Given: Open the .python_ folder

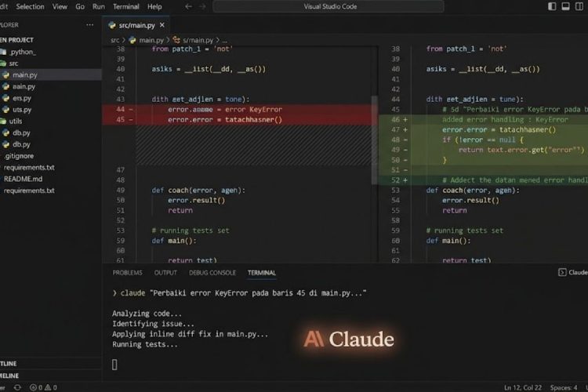Looking at the screenshot, I should tap(24, 52).
